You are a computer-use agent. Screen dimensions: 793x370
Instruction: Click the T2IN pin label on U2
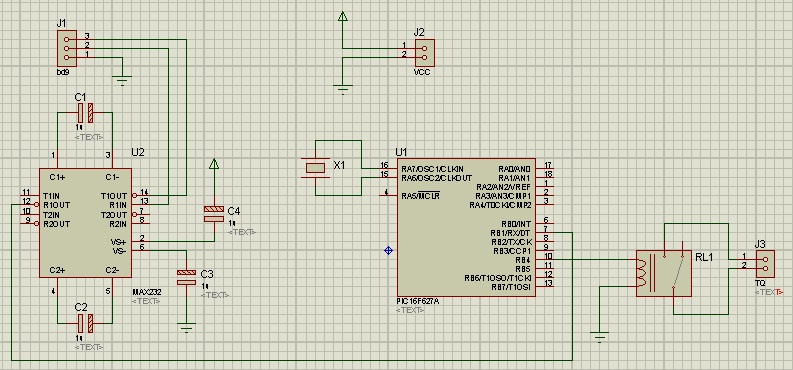coord(52,214)
